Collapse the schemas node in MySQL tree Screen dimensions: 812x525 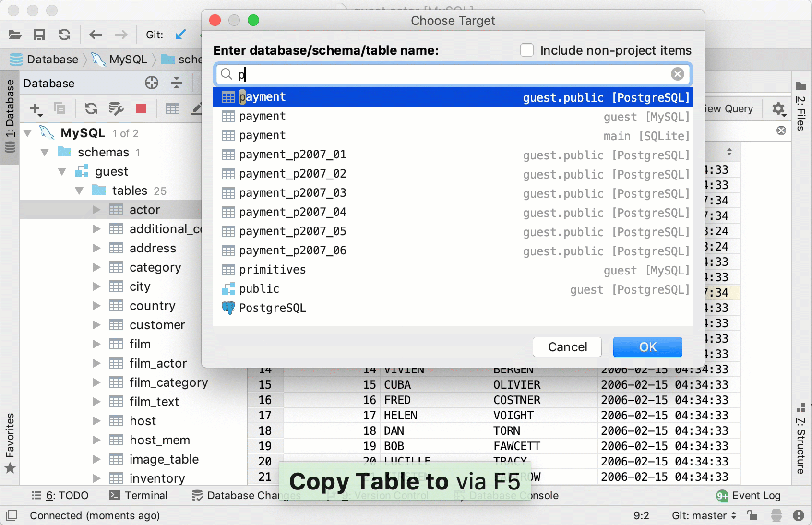(45, 152)
